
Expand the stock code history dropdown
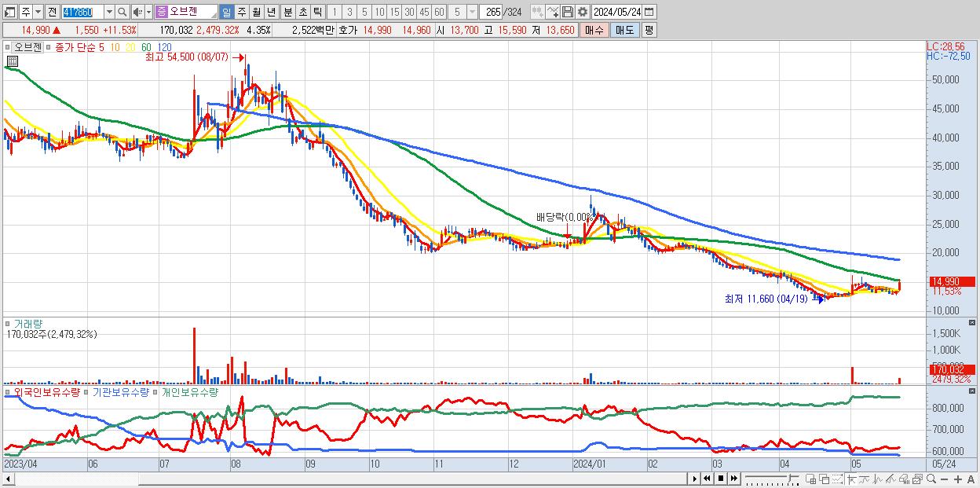(x=109, y=12)
